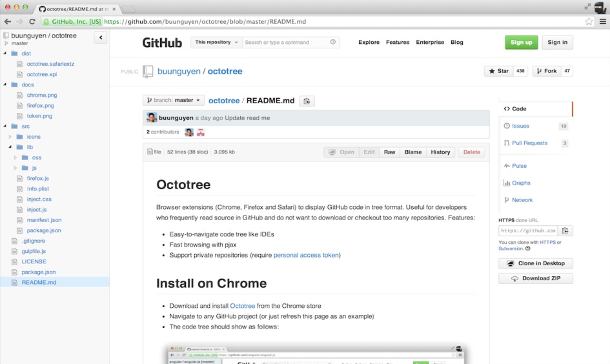Go to Pull Requests in the sidebar
Screen dimensions: 610x364
(529, 143)
